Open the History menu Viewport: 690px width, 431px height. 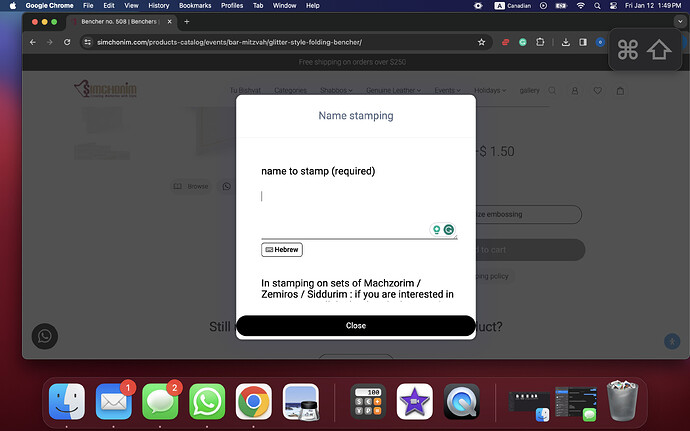(158, 6)
